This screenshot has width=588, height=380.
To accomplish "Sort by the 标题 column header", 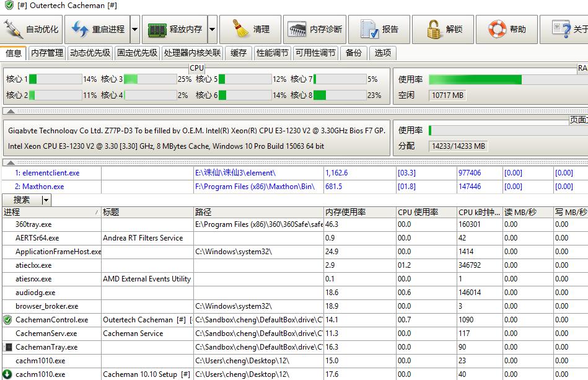I will tap(147, 213).
